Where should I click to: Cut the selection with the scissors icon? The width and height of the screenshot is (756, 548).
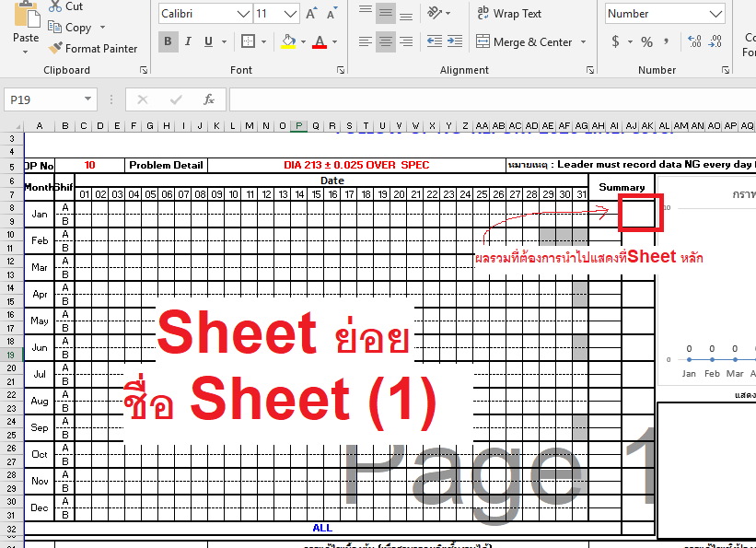click(55, 6)
